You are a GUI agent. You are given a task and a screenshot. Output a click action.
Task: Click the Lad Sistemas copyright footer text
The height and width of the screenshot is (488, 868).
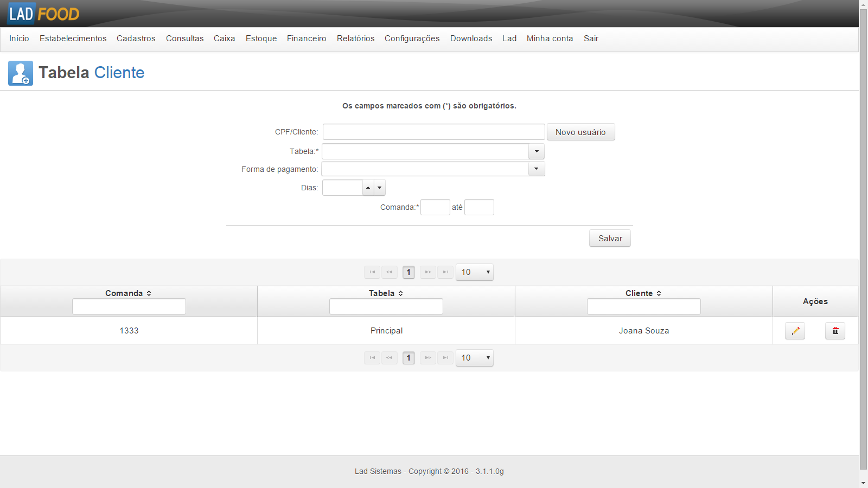pos(429,471)
